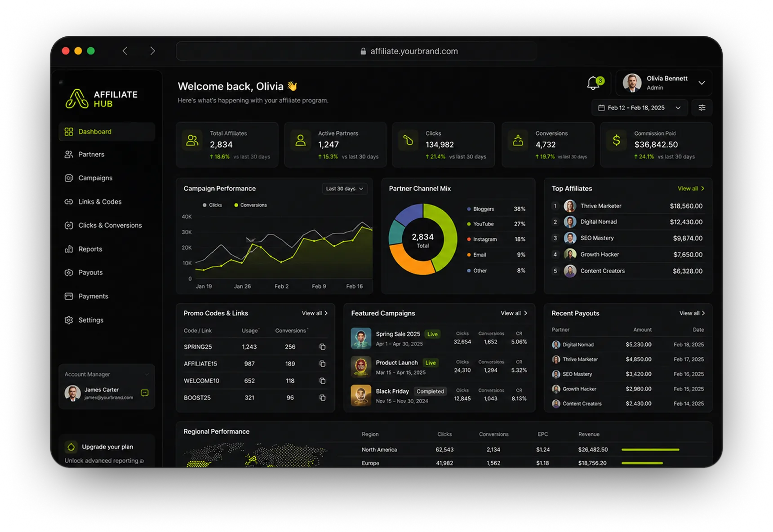Copy the WELCOME10 promo code
The width and height of the screenshot is (773, 532).
[322, 381]
